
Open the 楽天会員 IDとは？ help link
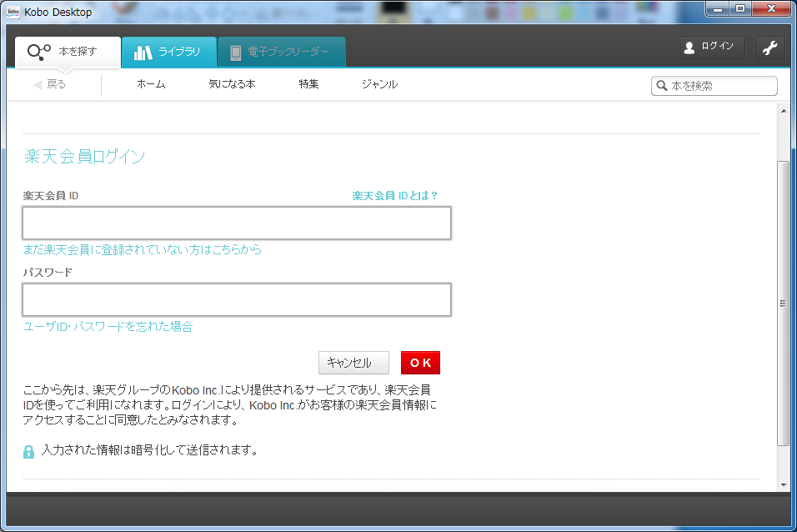click(395, 196)
